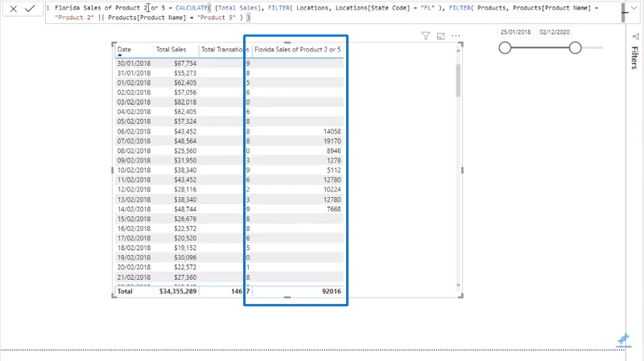Click the table scroll down arrow
Screen dimensions: 644x361
[x=458, y=285]
